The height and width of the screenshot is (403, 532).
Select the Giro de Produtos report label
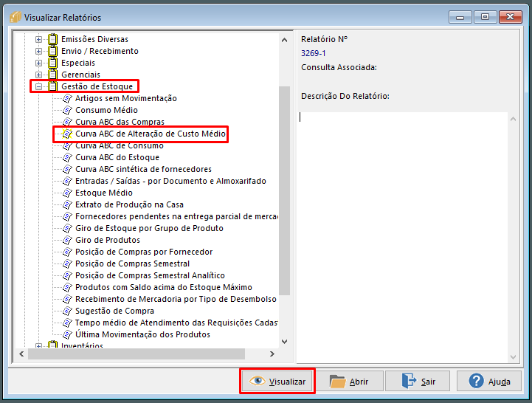pos(108,240)
